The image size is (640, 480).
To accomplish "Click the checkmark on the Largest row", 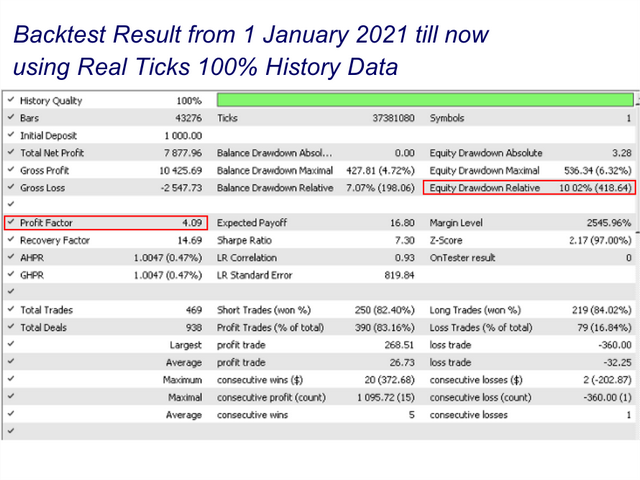I will coord(11,344).
